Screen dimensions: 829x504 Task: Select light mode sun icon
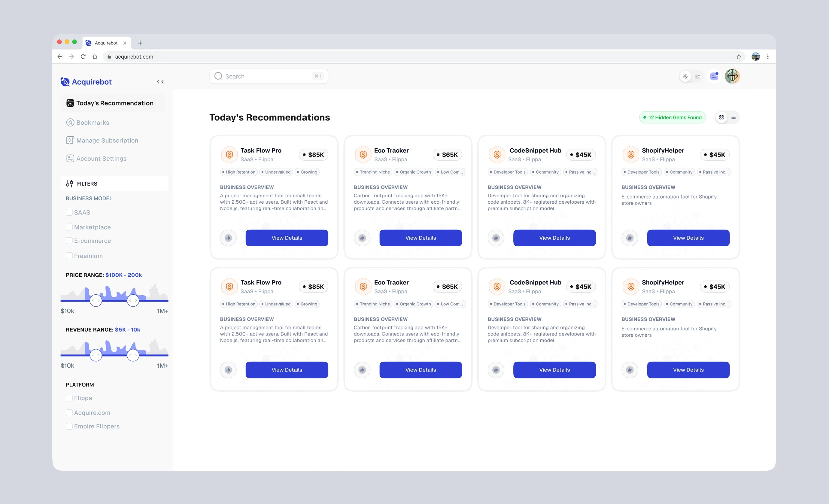pos(685,76)
